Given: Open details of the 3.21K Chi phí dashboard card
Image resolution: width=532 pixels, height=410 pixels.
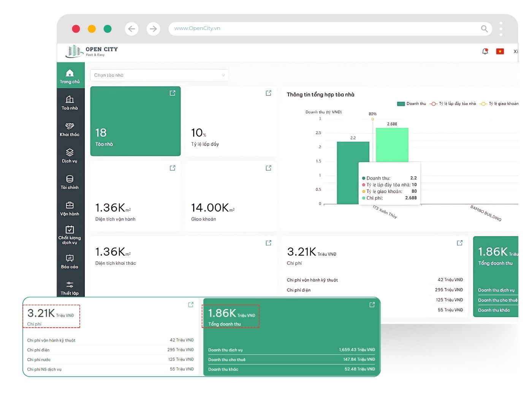Looking at the screenshot, I should point(460,243).
